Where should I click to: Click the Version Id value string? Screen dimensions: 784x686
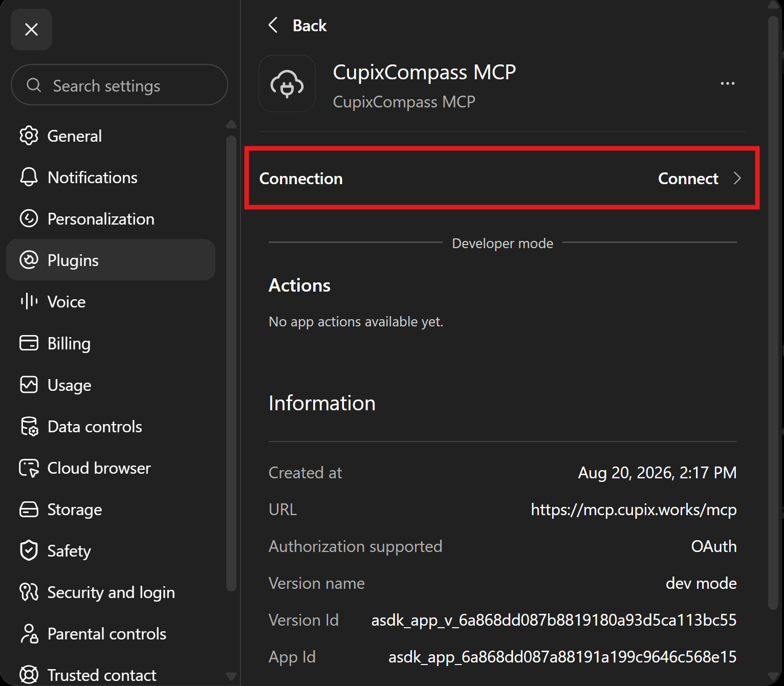pyautogui.click(x=554, y=620)
